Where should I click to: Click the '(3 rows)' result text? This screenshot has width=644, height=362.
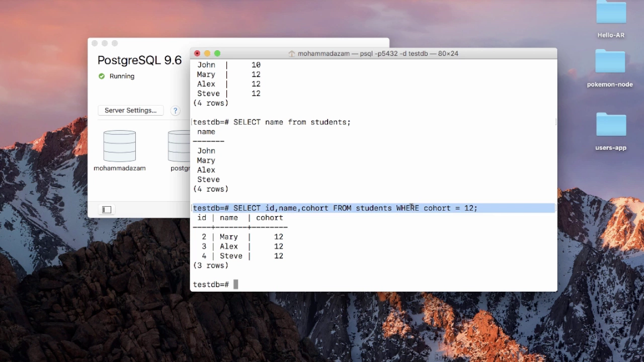coord(211,265)
